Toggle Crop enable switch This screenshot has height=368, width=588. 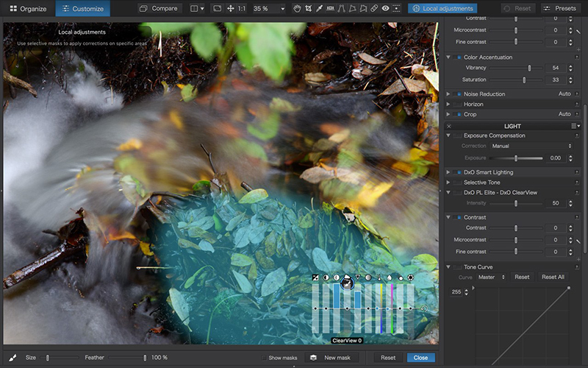456,114
